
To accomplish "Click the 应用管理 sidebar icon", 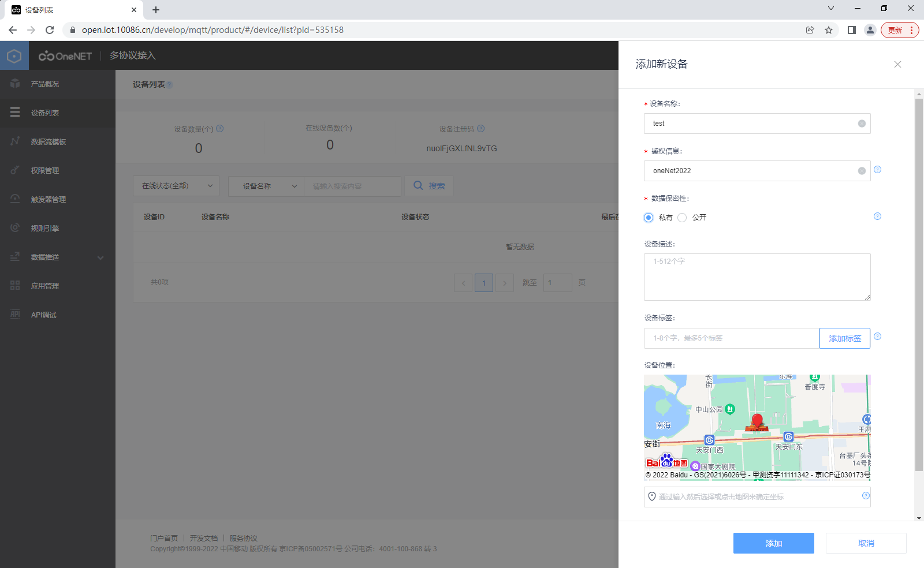I will click(x=15, y=285).
